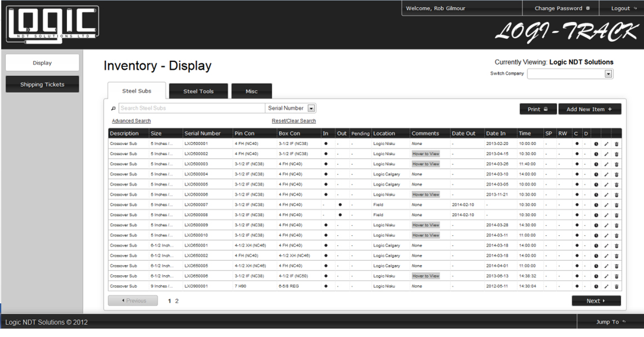Viewport: 644px width, 337px height.
Task: Click Hover to View for LXO500002
Action: (426, 154)
